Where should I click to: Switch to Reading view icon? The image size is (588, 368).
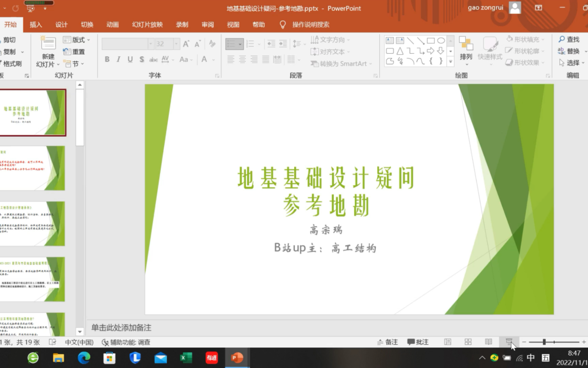488,342
